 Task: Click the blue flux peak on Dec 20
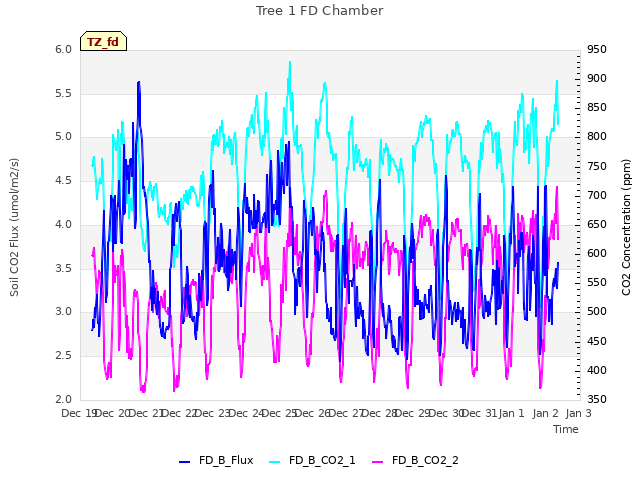[x=139, y=83]
